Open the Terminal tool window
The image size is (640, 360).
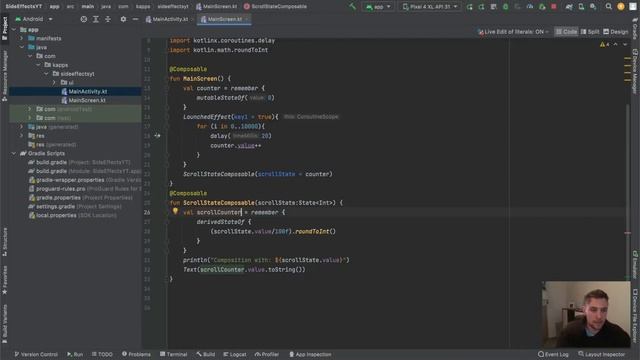pos(173,354)
